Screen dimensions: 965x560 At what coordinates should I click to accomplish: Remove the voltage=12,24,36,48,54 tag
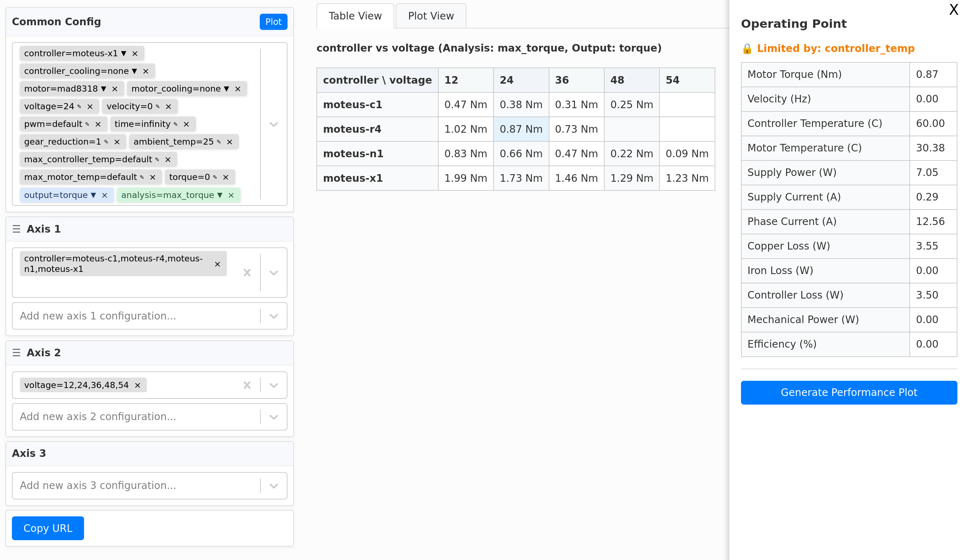tap(137, 385)
